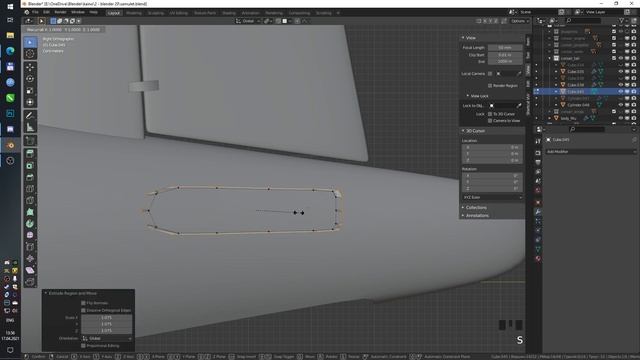The height and width of the screenshot is (360, 640).
Task: Open Blender from Windows taskbar
Action: pyautogui.click(x=10, y=145)
